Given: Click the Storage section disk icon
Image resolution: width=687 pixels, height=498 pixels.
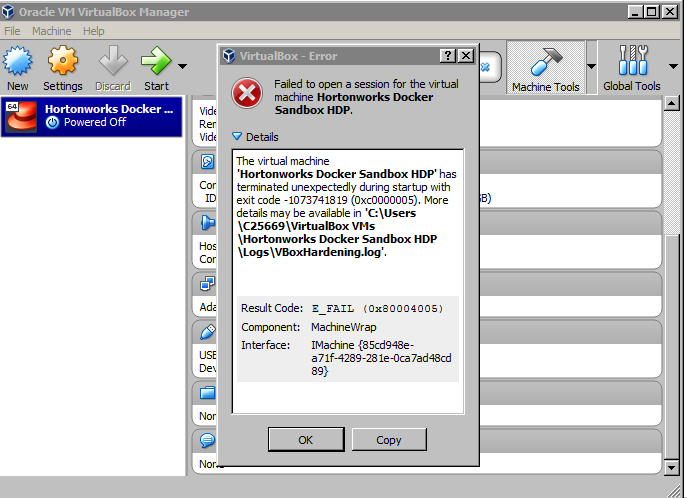Looking at the screenshot, I should 208,162.
